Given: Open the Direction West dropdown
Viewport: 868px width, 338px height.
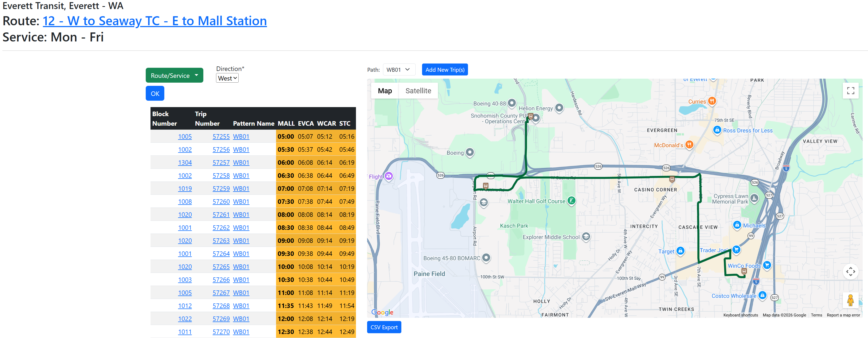Looking at the screenshot, I should 227,78.
